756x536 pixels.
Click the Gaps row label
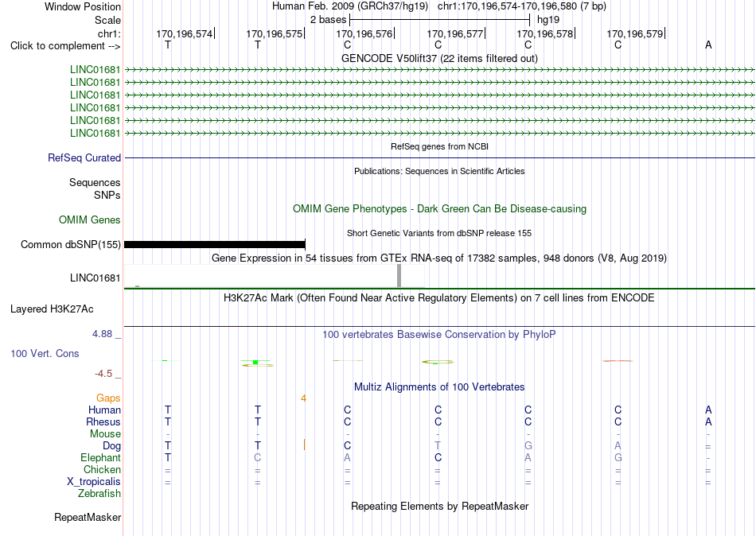[x=108, y=398]
